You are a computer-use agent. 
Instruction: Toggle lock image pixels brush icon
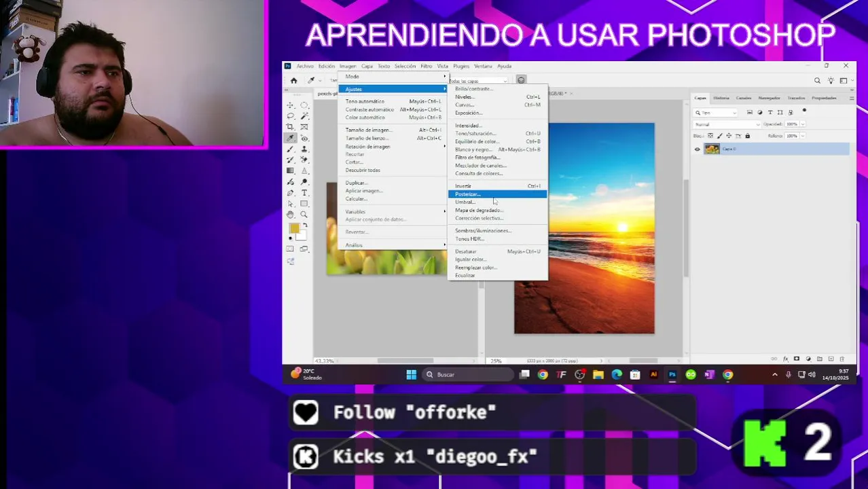(720, 136)
